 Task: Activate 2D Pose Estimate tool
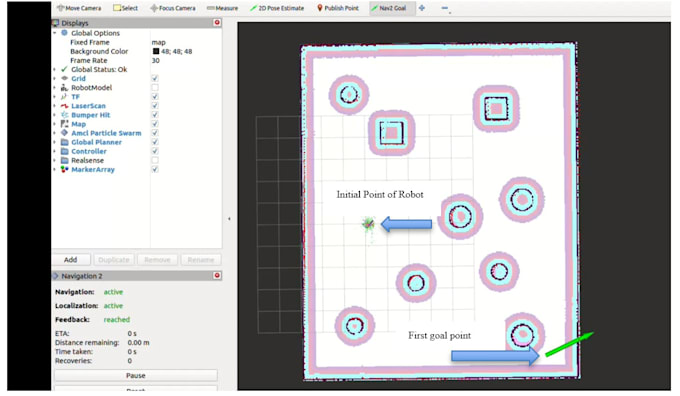pos(277,8)
